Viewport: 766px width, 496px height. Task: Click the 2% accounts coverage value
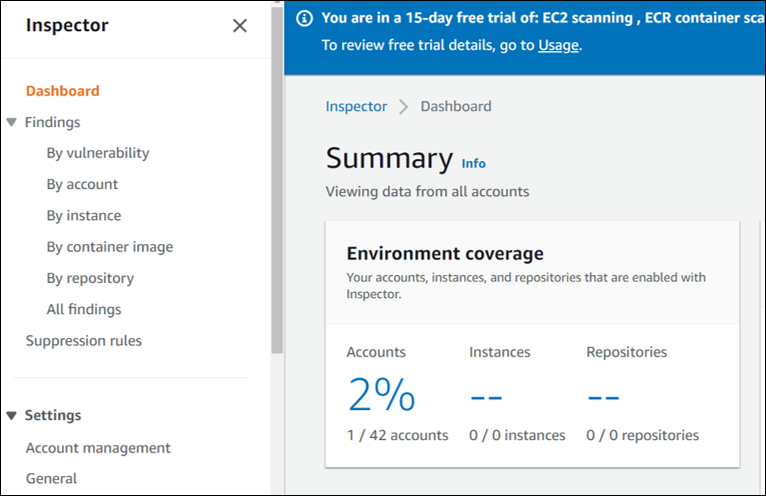click(381, 396)
